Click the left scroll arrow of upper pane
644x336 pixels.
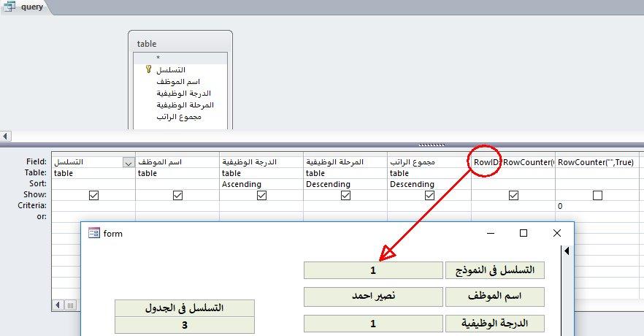point(6,136)
